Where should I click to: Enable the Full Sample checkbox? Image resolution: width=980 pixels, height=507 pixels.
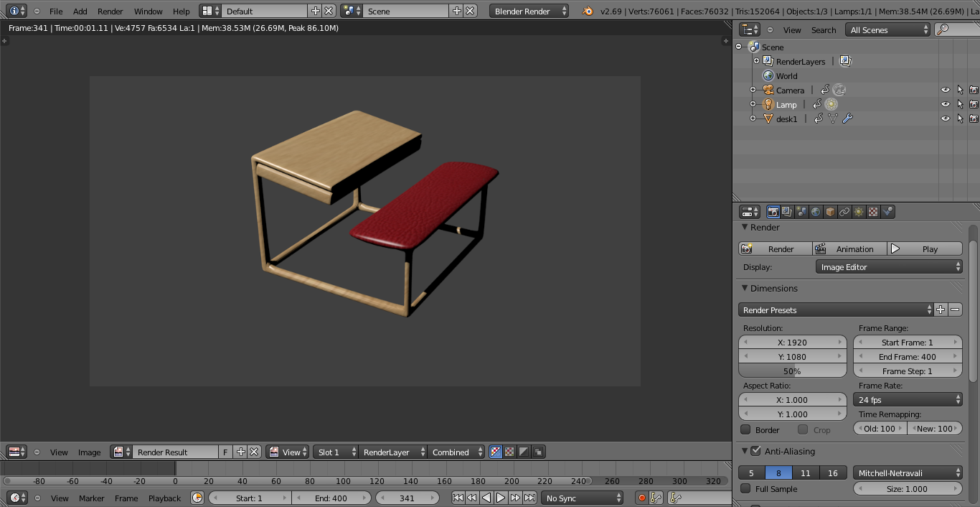(745, 488)
